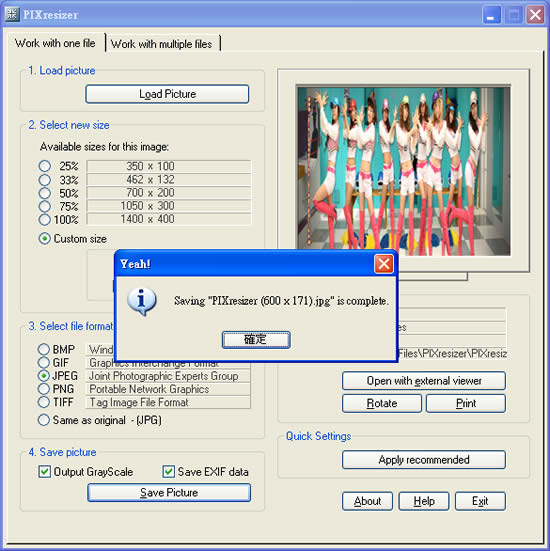Click Tag Image File Format description
The height and width of the screenshot is (551, 550).
click(x=168, y=402)
